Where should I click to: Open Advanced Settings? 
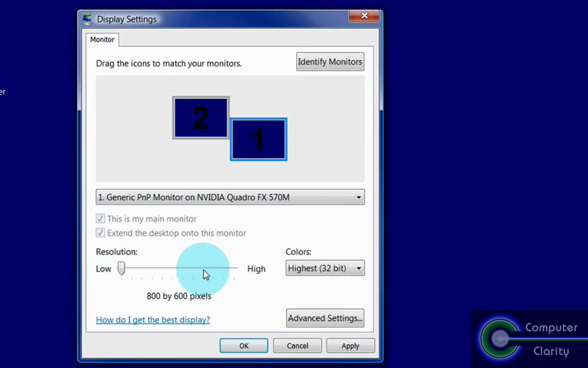click(325, 318)
